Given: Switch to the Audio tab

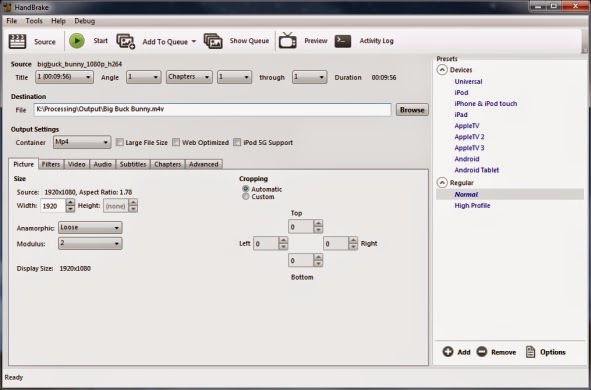Looking at the screenshot, I should coord(103,164).
